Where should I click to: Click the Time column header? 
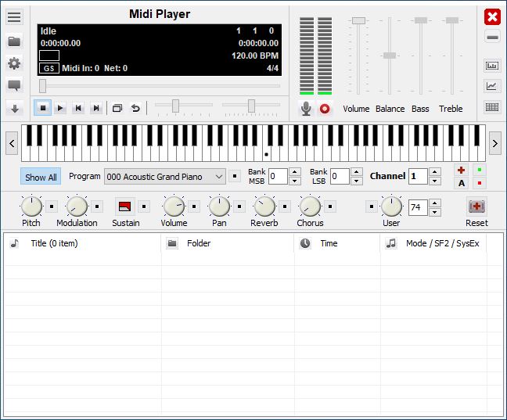tap(337, 243)
